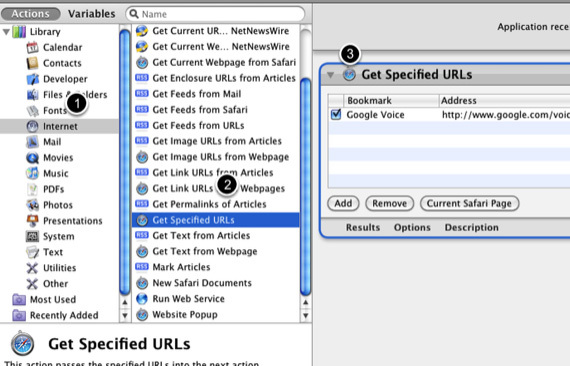Select Get Current Webpage from Safari
The image size is (570, 366).
(x=216, y=62)
